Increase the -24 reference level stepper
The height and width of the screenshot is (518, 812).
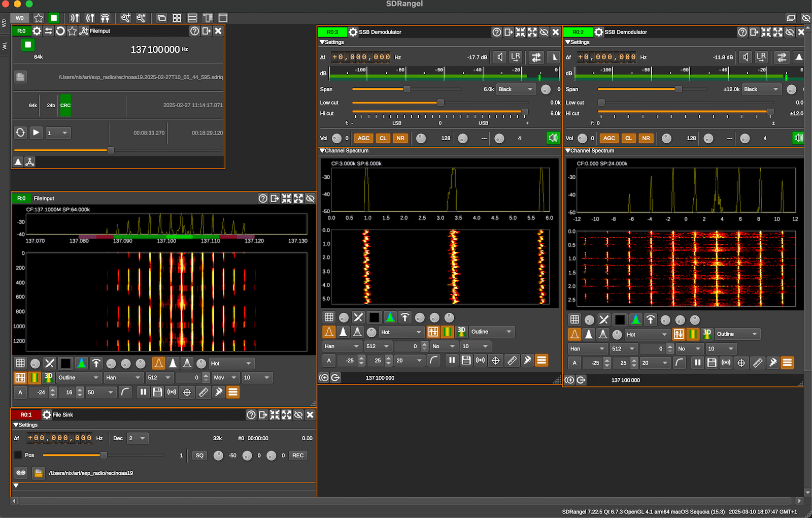click(x=53, y=390)
